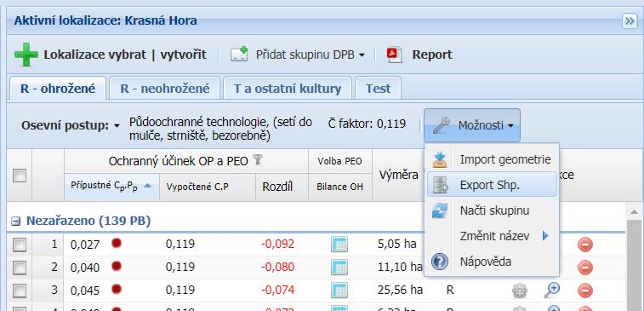The width and height of the screenshot is (644, 311).
Task: Click the Nápověda question mark icon
Action: 440,262
